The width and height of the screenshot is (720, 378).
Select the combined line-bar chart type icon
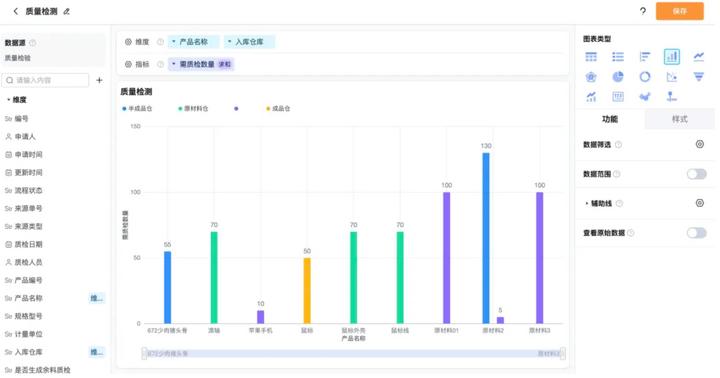click(x=591, y=96)
